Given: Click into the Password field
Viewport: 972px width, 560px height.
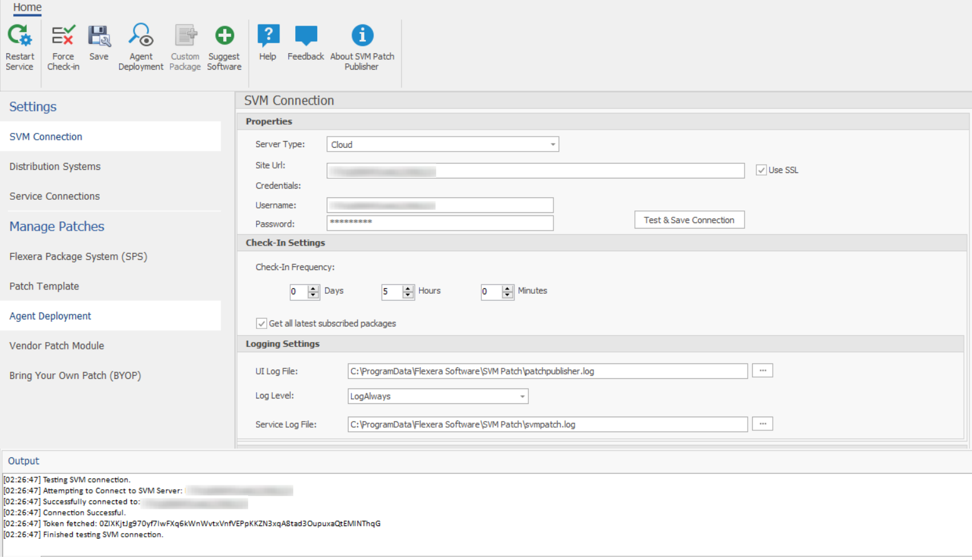Looking at the screenshot, I should tap(440, 223).
